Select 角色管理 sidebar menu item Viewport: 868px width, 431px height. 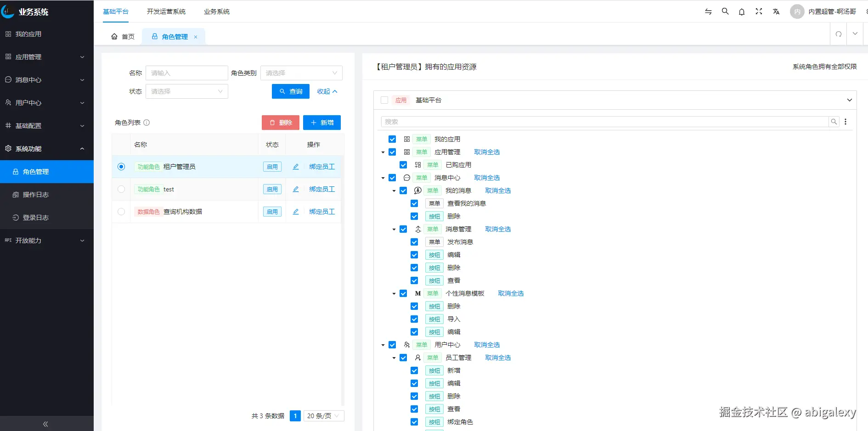point(47,172)
